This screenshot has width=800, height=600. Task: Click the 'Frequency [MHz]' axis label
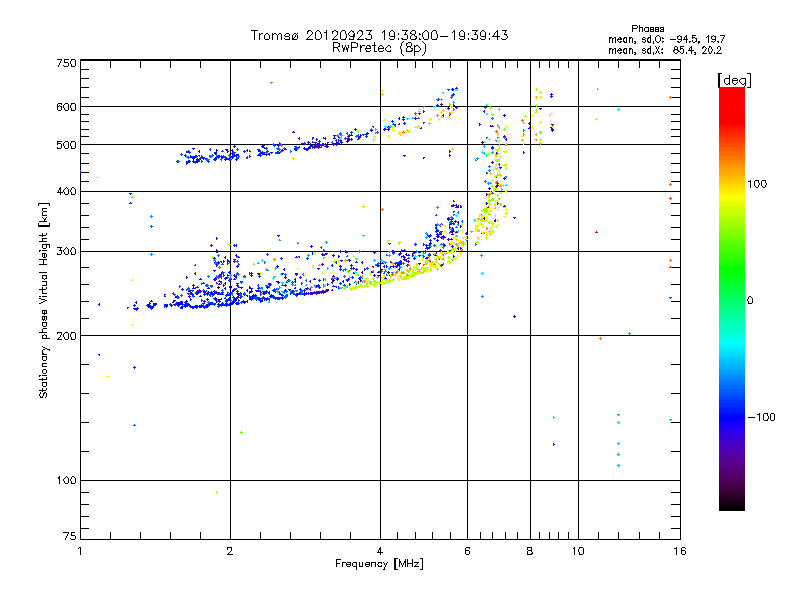[x=379, y=564]
